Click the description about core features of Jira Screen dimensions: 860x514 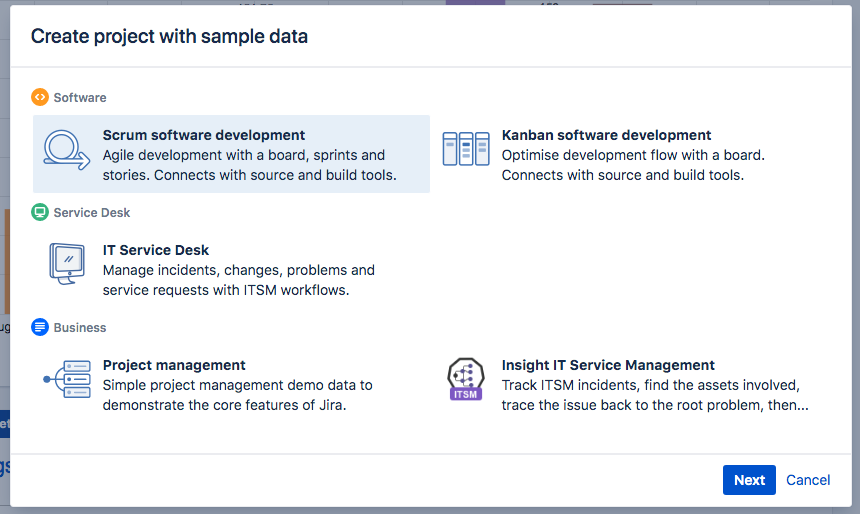coord(237,395)
